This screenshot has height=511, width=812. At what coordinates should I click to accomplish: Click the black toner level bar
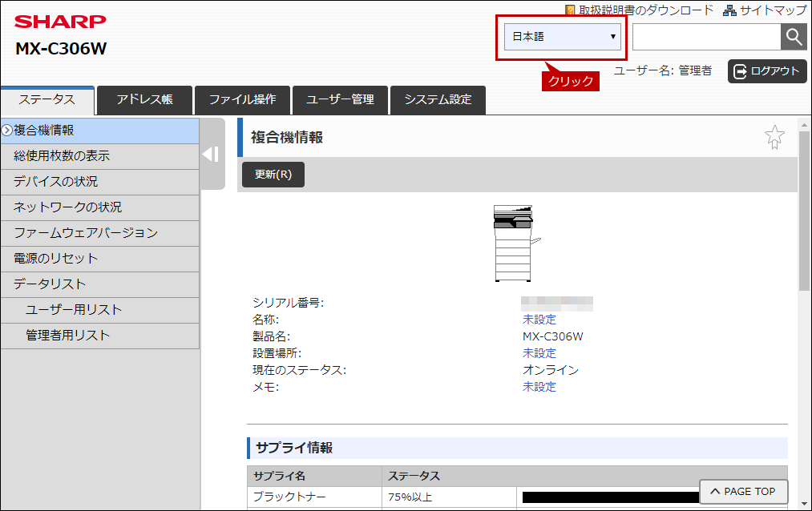click(611, 497)
